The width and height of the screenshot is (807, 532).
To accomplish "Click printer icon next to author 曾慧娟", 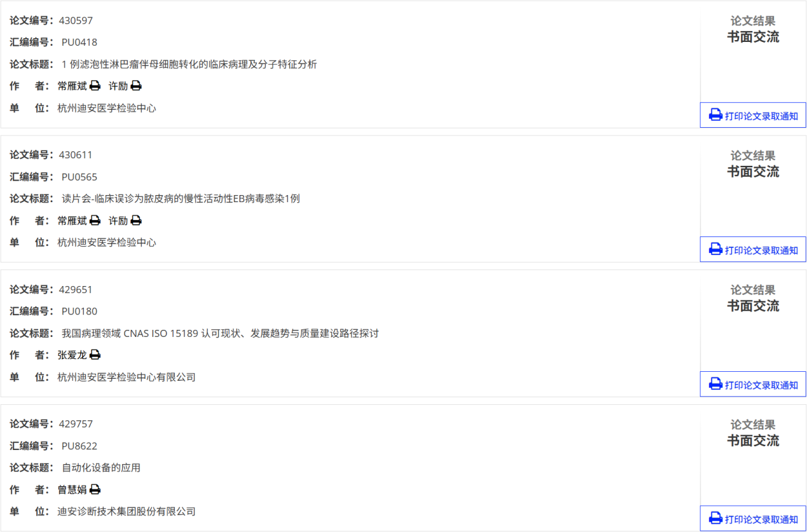I will pos(95,489).
